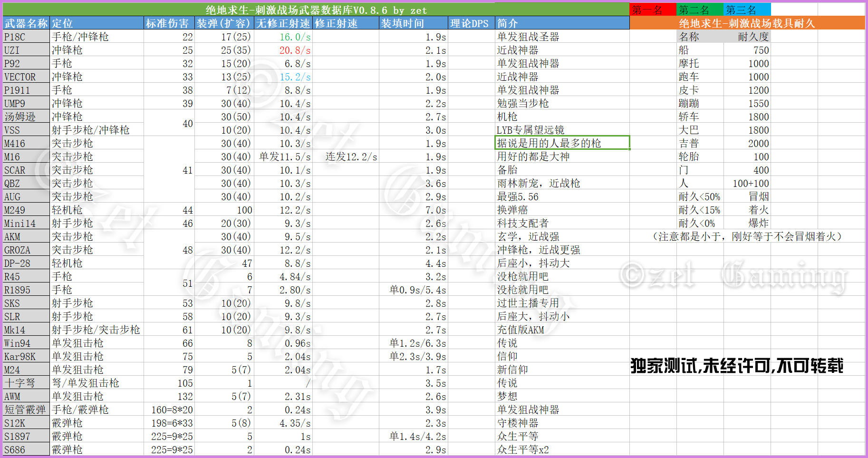The height and width of the screenshot is (458, 868).
Task: Click the Kar98K weapon name cell
Action: coord(26,356)
